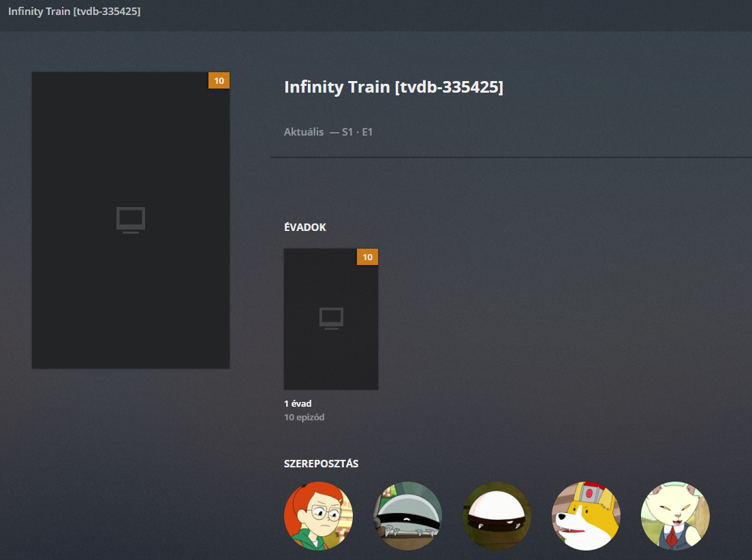Click the "10 epizód" episode count link

(x=304, y=417)
